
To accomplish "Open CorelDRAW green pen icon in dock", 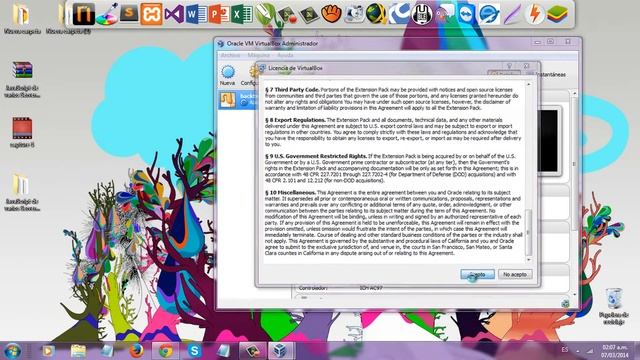I will click(x=264, y=13).
